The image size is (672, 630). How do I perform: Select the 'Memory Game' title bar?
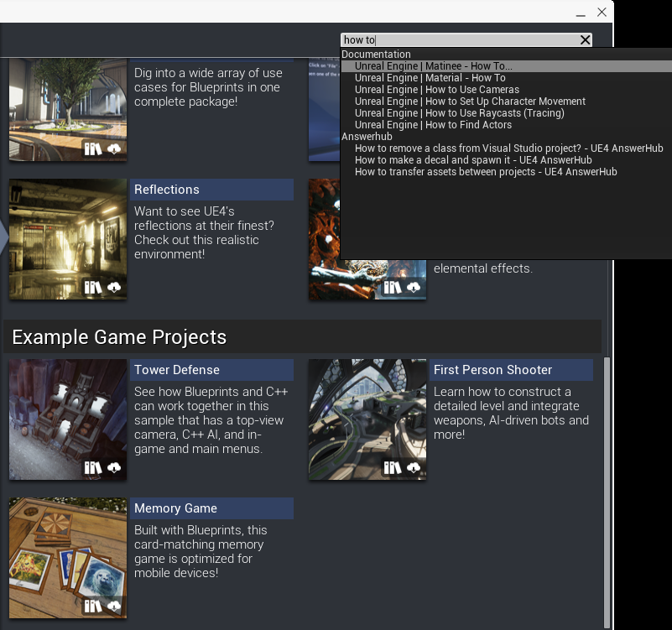click(211, 508)
